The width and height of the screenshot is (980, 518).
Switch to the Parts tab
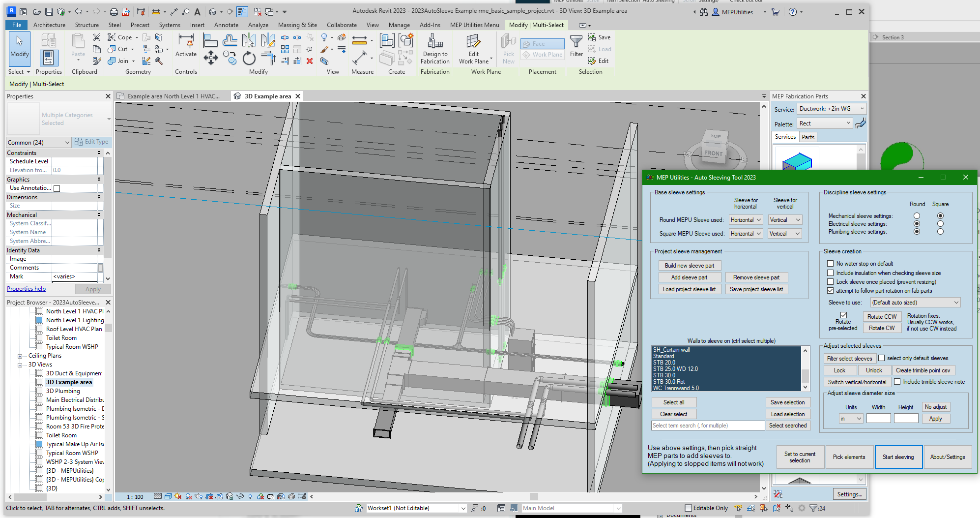click(808, 137)
